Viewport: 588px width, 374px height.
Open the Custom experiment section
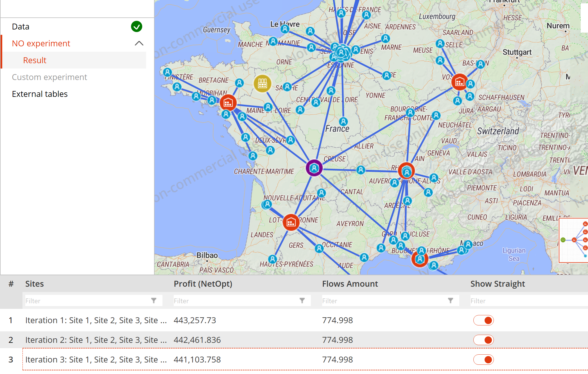tap(49, 77)
